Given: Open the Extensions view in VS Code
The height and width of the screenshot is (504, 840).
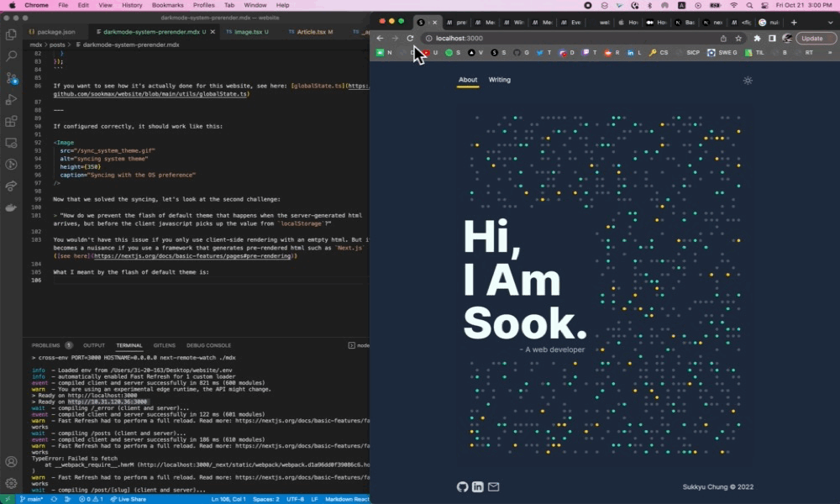Looking at the screenshot, I should coord(11,121).
